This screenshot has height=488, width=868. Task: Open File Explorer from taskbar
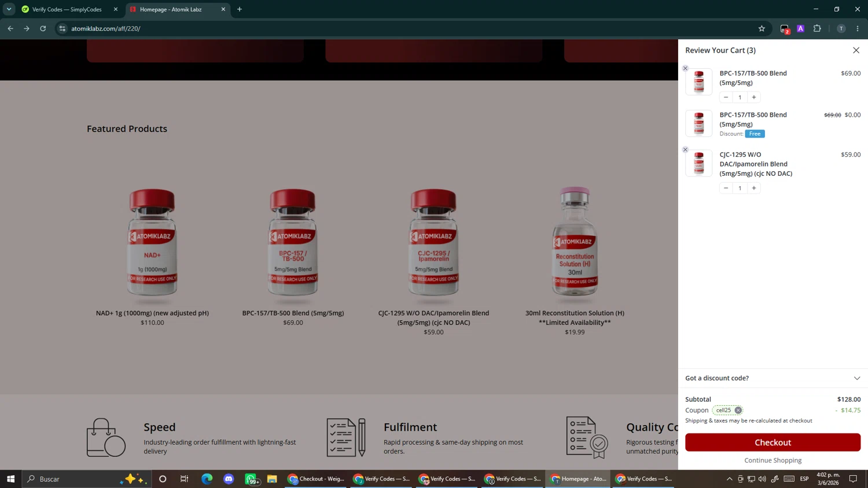(x=272, y=479)
